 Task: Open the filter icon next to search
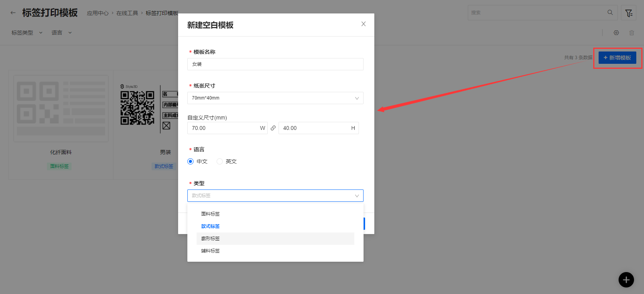click(629, 13)
